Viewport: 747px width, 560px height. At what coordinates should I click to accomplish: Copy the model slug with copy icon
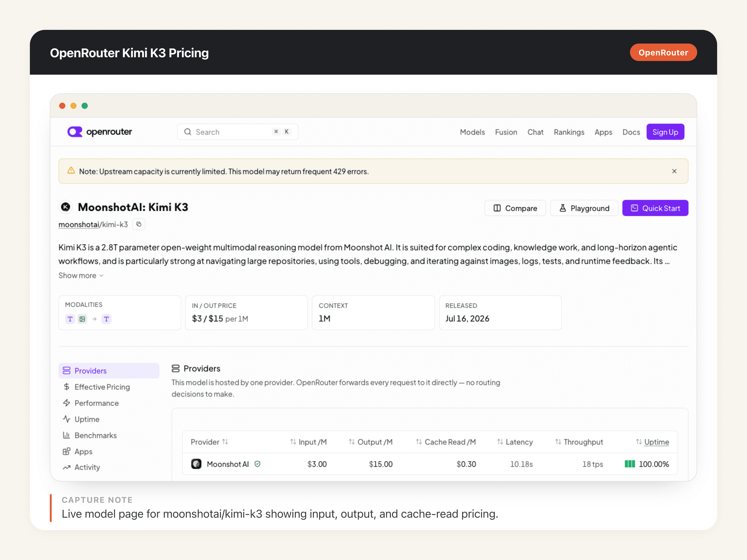coord(138,224)
